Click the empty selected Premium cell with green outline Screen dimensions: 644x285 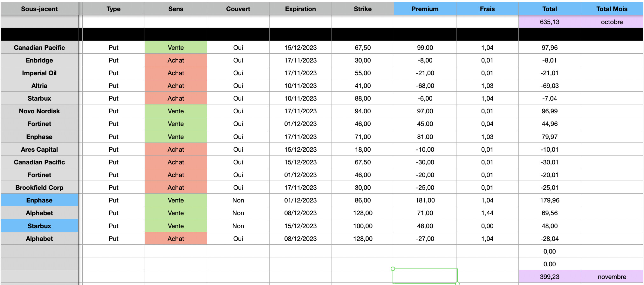(x=425, y=276)
